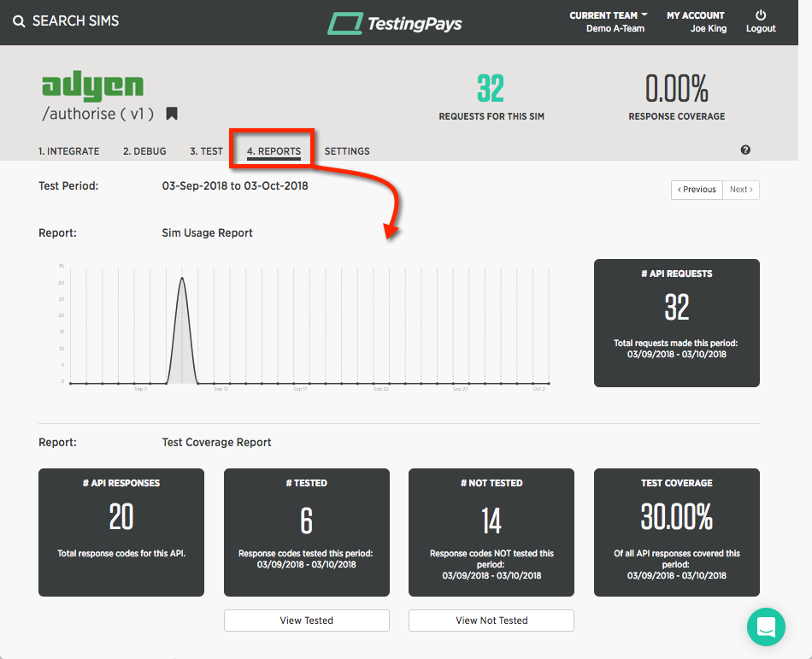Click the # API REQUESTS card

677,323
